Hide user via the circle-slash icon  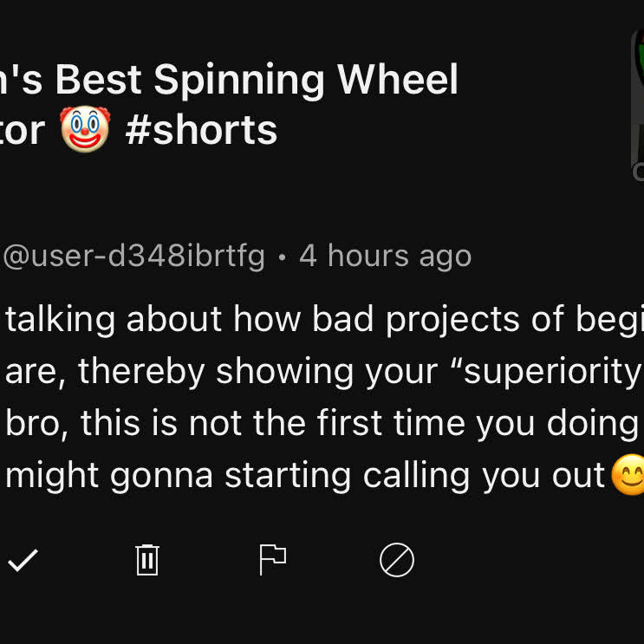pyautogui.click(x=397, y=561)
